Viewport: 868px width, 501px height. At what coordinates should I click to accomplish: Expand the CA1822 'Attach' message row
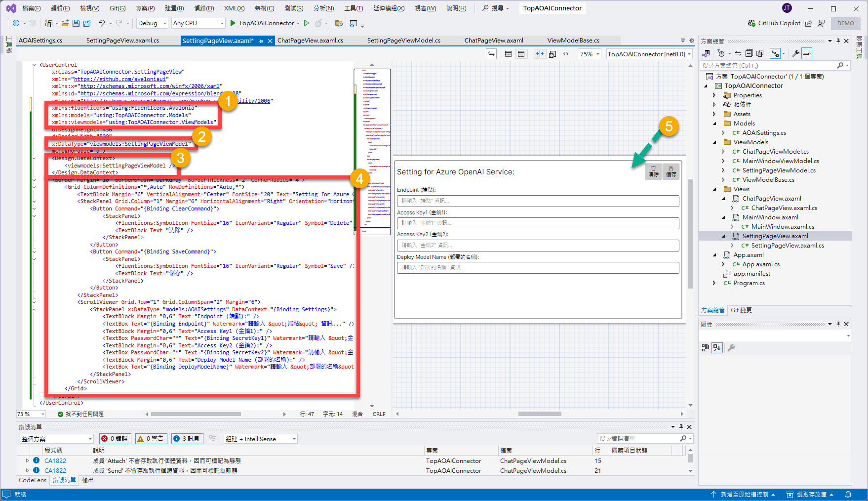click(x=27, y=460)
